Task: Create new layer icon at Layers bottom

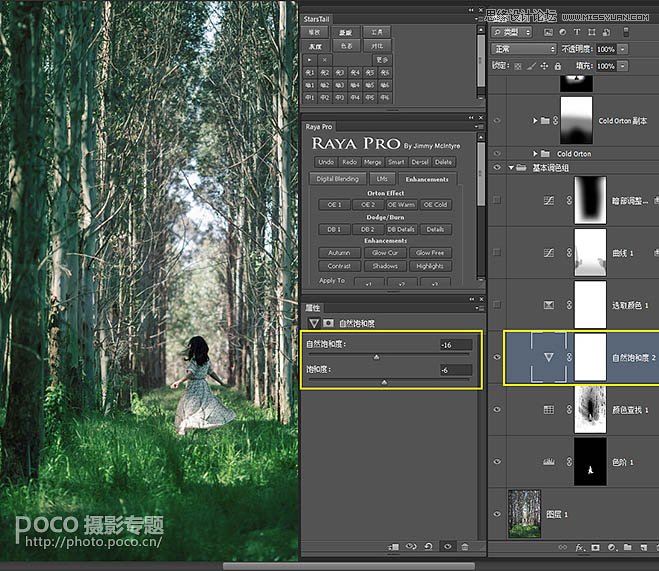Action: [643, 547]
